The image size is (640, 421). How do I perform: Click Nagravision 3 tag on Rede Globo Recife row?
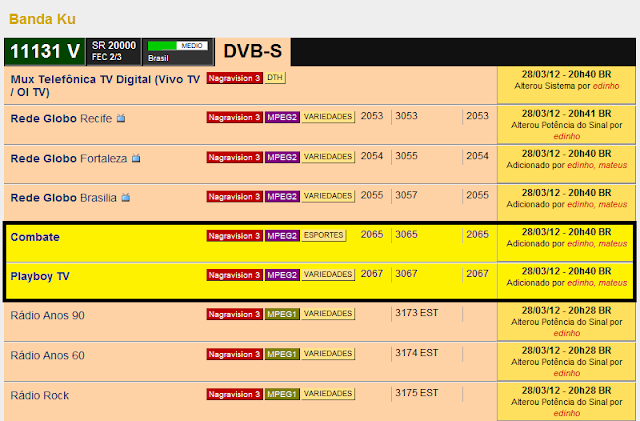coord(234,117)
